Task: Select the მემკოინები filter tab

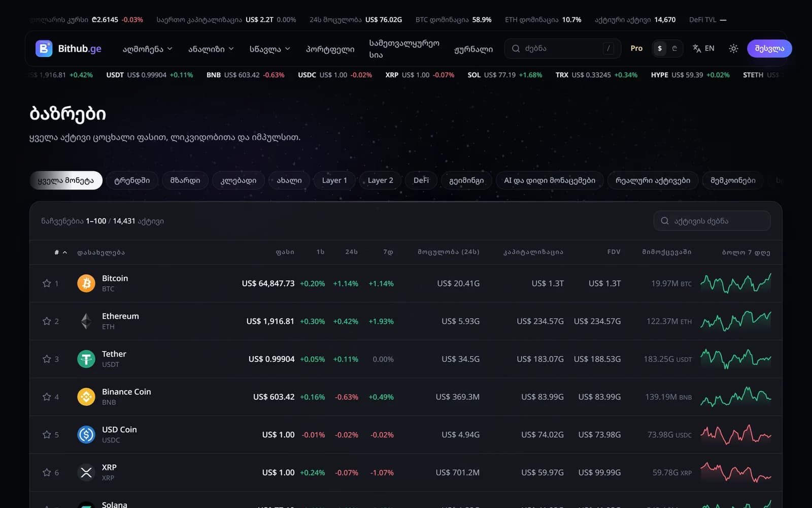Action: coord(733,180)
